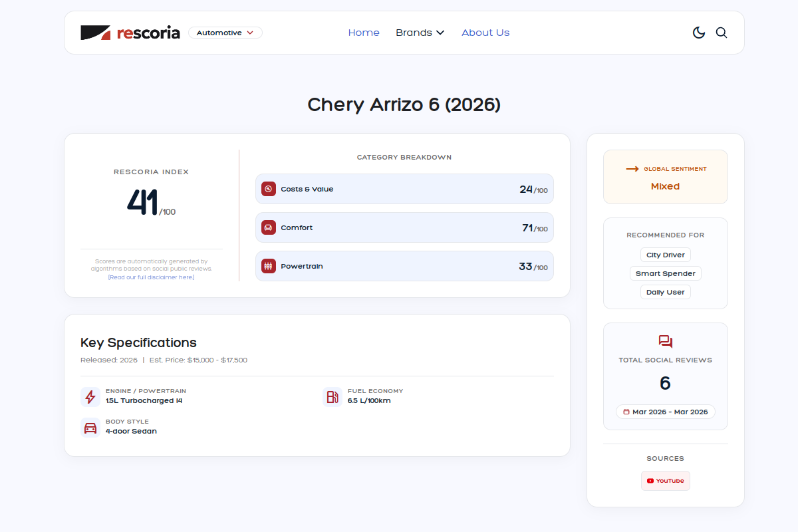Click the 33/100 Powertrain score
Image resolution: width=798 pixels, height=532 pixels.
click(x=533, y=266)
